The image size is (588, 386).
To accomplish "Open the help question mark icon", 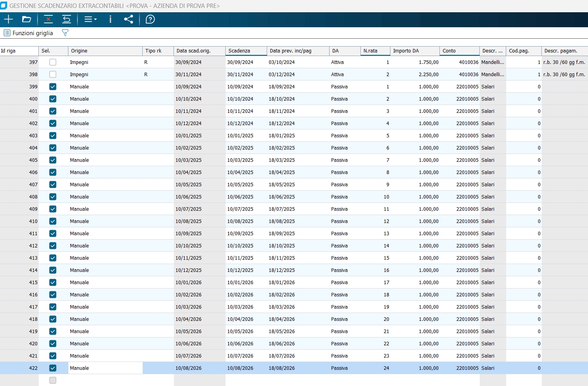I will tap(150, 19).
